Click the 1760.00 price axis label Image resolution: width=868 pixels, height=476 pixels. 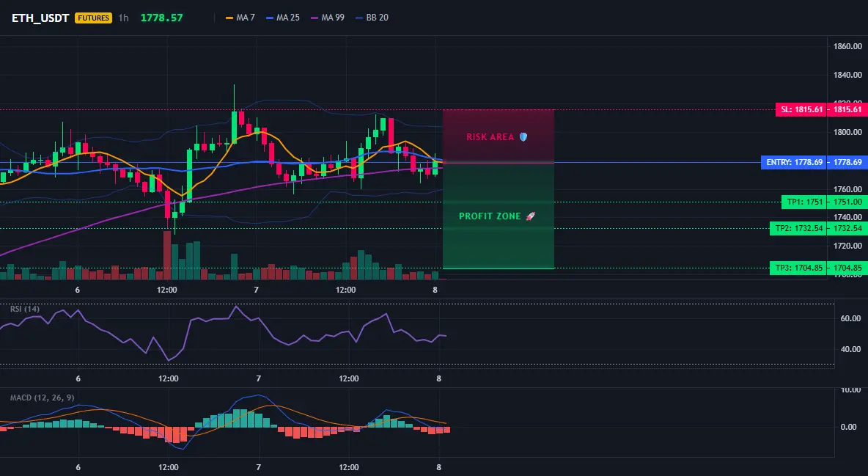click(x=847, y=189)
